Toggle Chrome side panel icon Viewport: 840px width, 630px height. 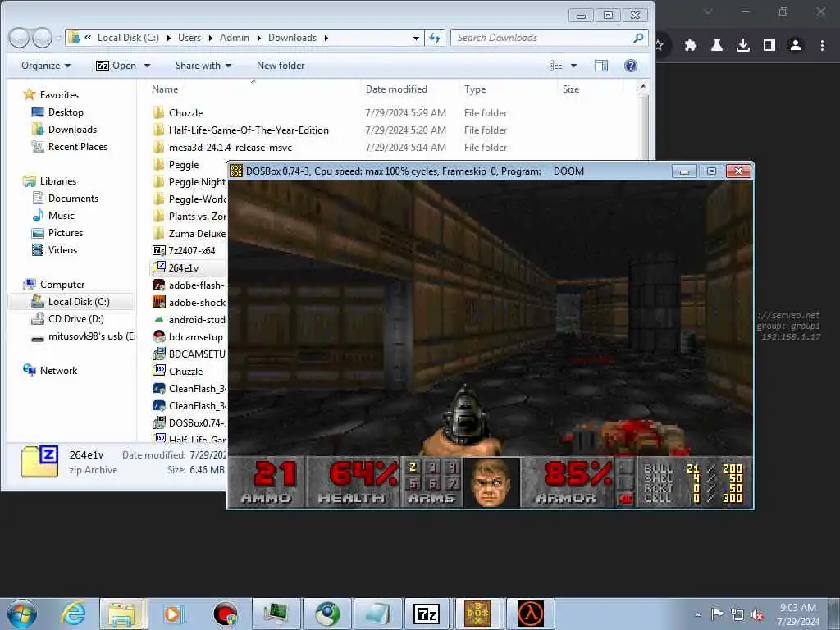click(x=769, y=46)
